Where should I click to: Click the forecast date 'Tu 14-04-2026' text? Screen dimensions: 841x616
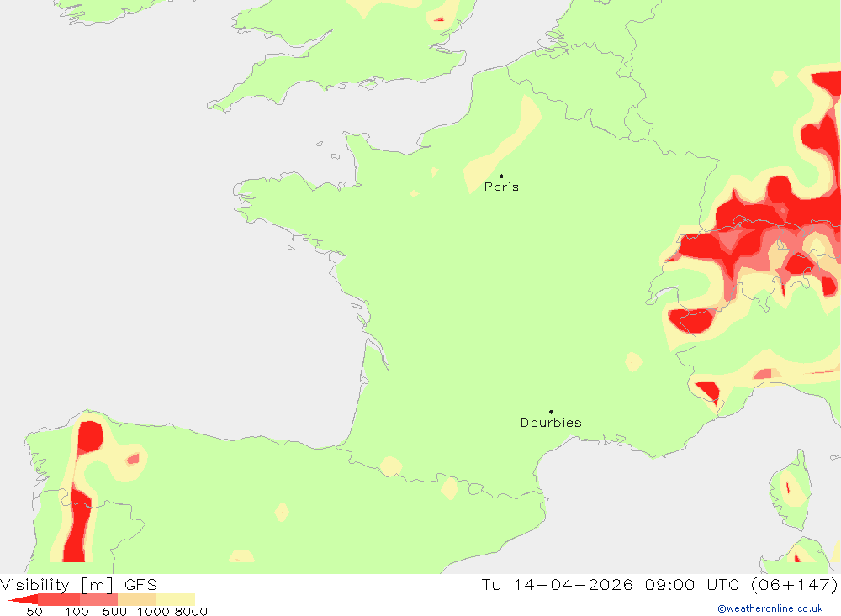[x=557, y=584]
